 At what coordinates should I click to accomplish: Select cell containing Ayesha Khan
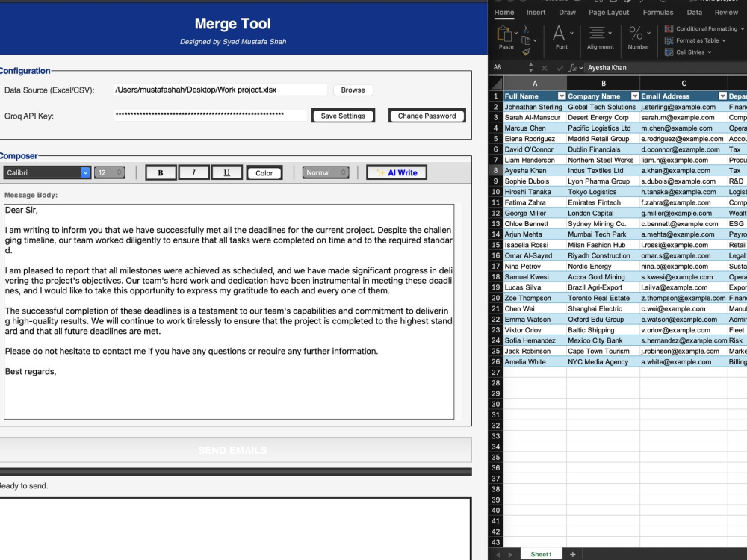535,170
